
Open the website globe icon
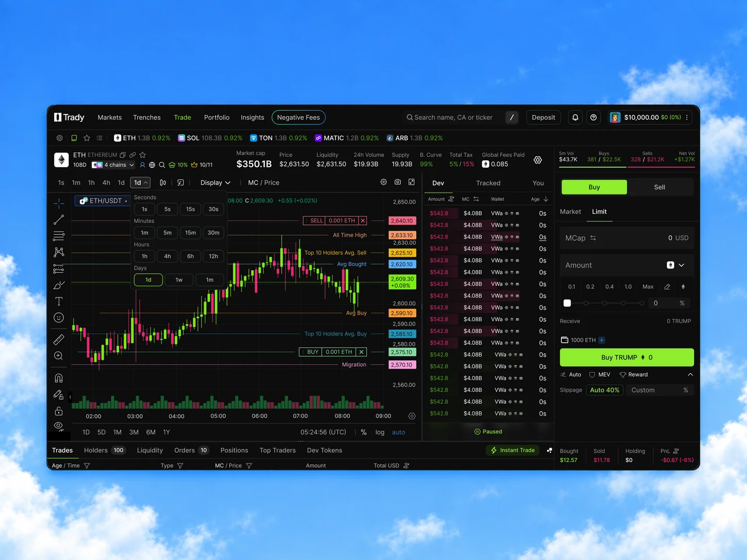click(x=152, y=165)
